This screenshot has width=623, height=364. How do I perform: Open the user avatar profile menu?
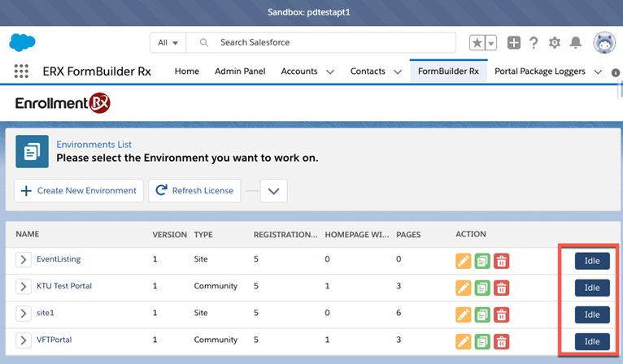pos(604,43)
